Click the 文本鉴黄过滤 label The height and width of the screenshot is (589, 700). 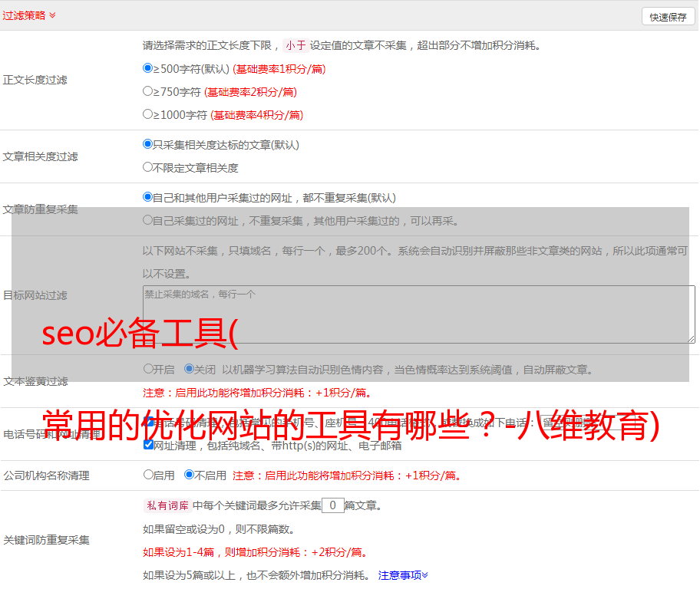(x=35, y=381)
